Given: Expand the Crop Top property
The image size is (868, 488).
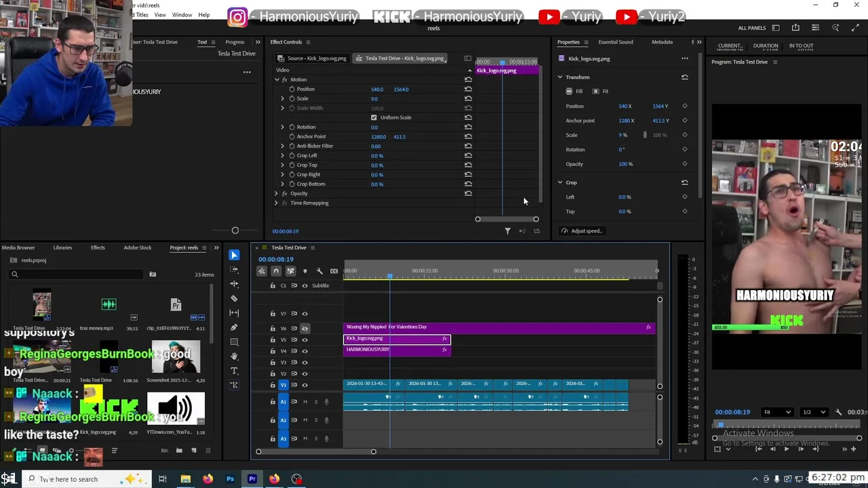Looking at the screenshot, I should pos(283,165).
